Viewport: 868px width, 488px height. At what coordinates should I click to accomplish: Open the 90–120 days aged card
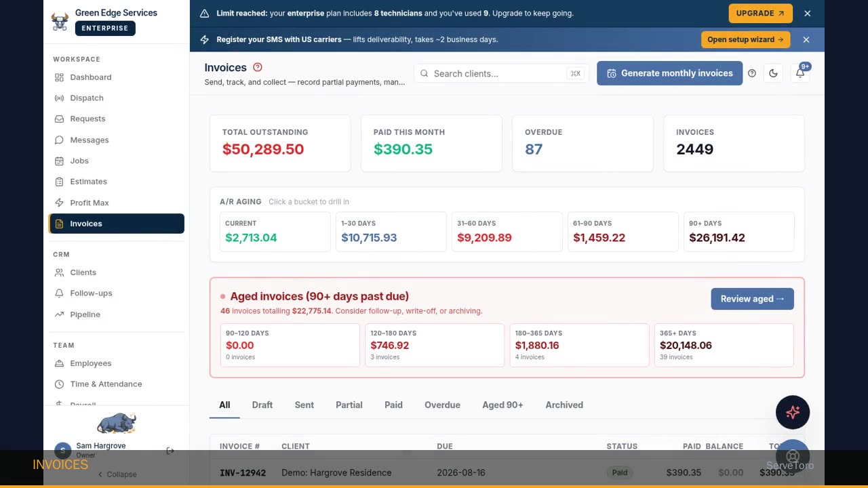pos(290,345)
